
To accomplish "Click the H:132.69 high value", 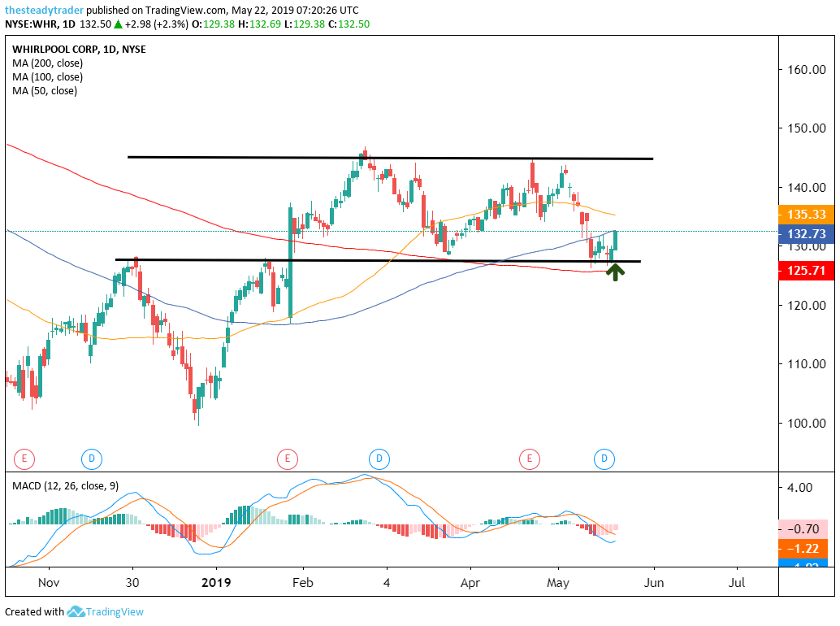I will 259,24.
